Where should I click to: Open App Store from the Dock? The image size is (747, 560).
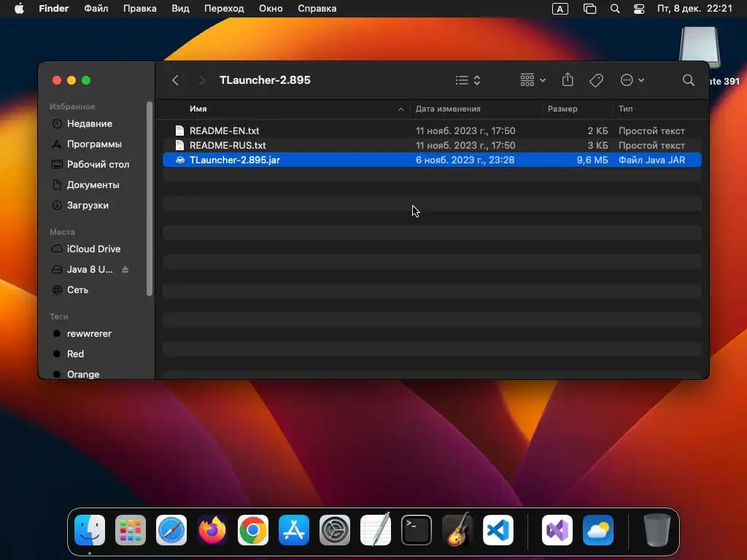coord(294,530)
